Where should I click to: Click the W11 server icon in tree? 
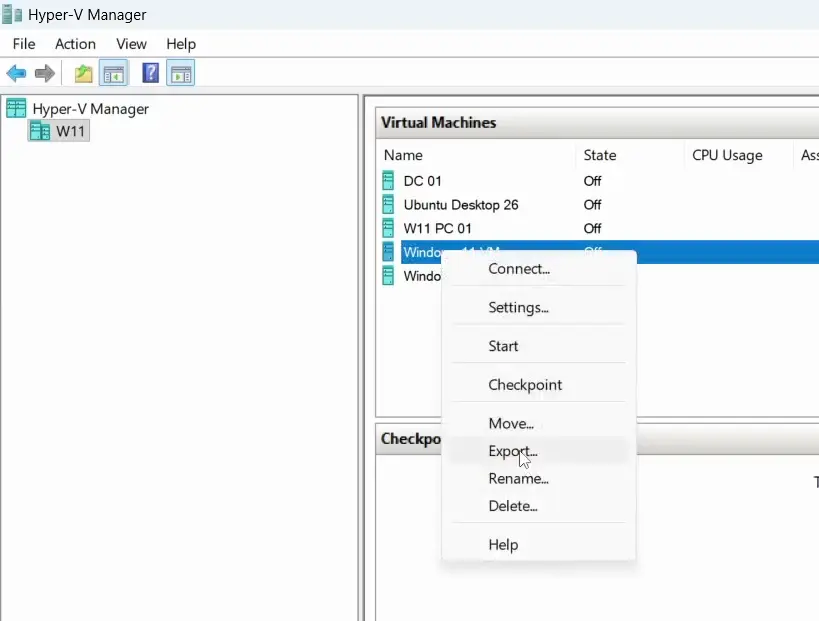(x=40, y=131)
